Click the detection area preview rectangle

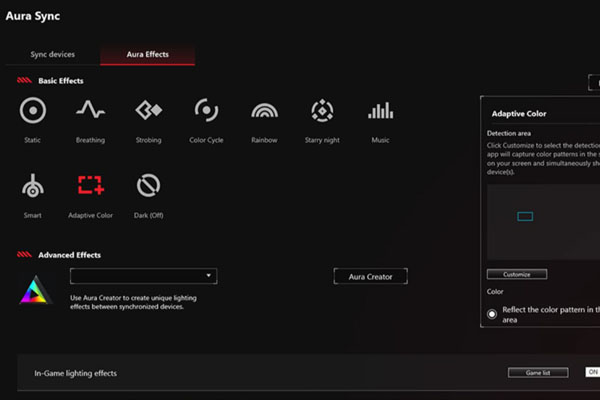[525, 216]
